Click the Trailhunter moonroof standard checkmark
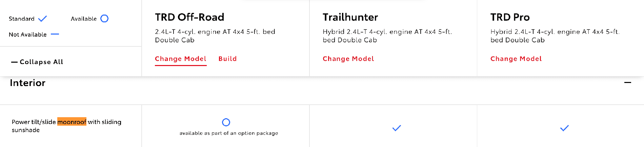 point(397,128)
